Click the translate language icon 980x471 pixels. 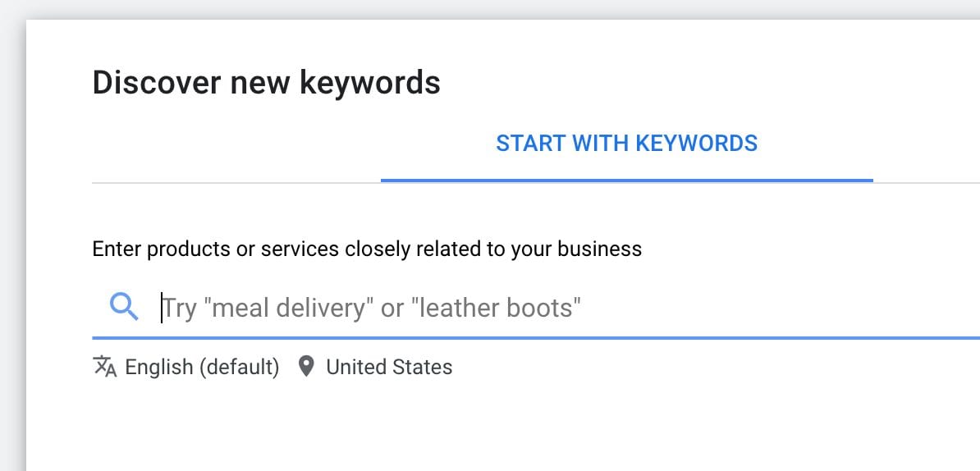pos(105,367)
